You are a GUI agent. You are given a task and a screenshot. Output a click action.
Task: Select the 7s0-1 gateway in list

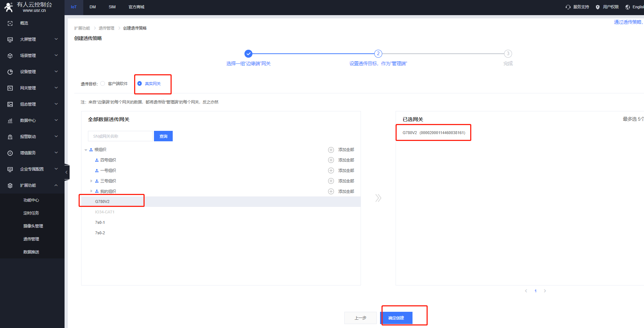(100, 222)
